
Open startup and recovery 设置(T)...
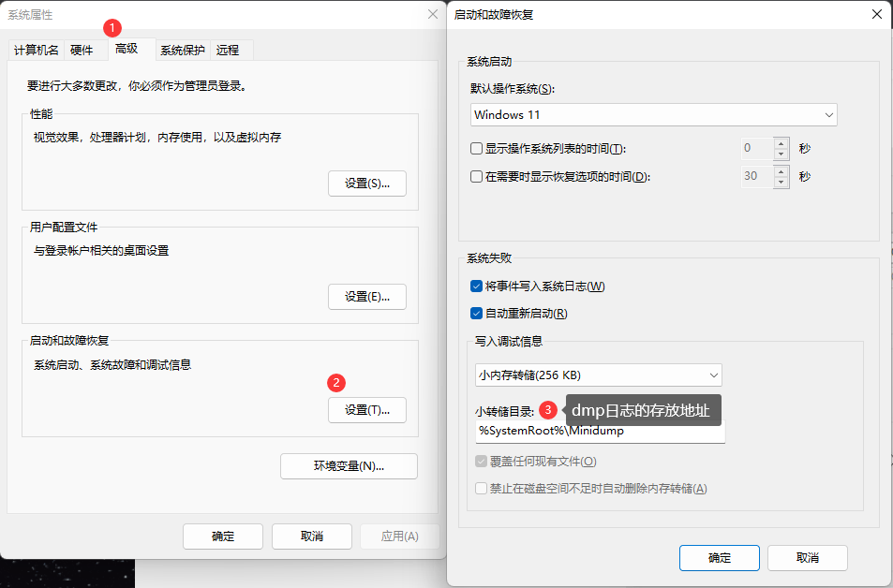pos(367,410)
